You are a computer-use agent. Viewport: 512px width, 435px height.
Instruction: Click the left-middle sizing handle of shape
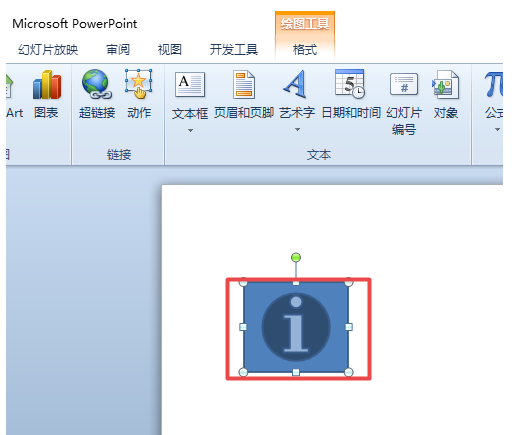click(x=243, y=327)
